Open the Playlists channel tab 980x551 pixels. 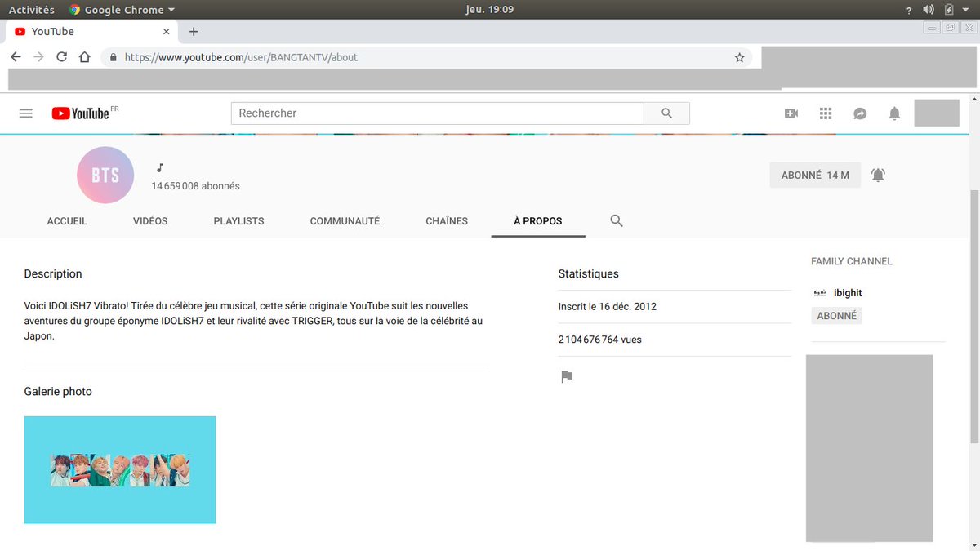pyautogui.click(x=238, y=221)
